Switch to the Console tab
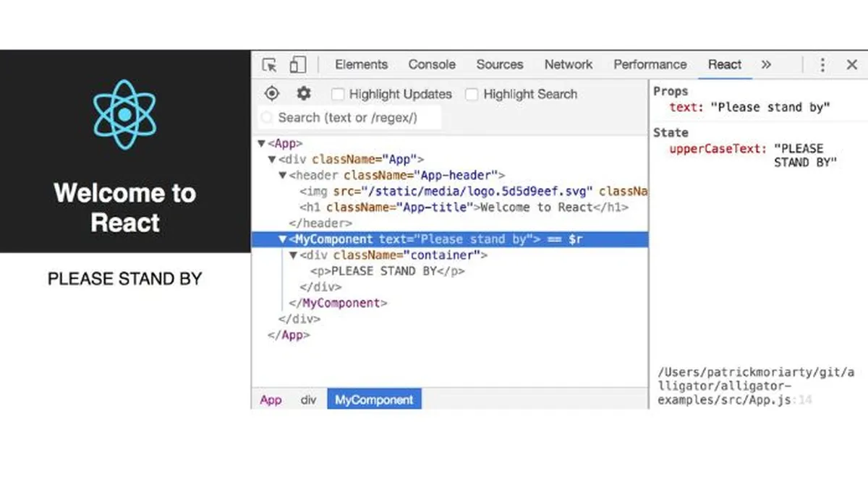 432,64
